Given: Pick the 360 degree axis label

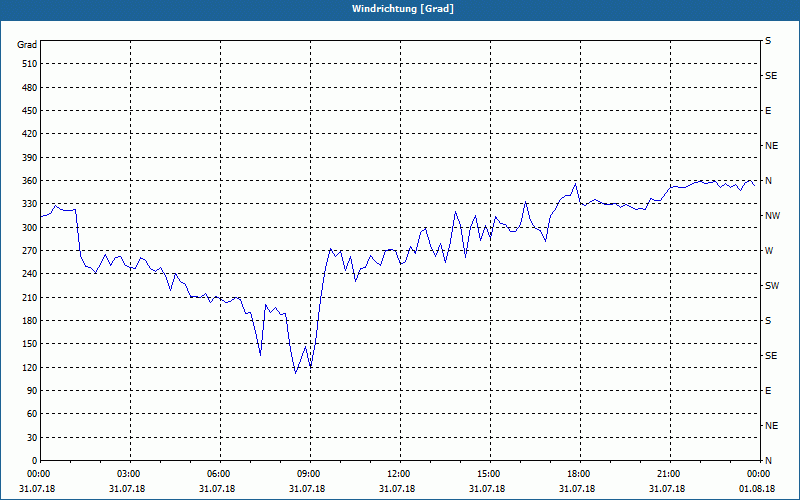Looking at the screenshot, I should pos(30,181).
